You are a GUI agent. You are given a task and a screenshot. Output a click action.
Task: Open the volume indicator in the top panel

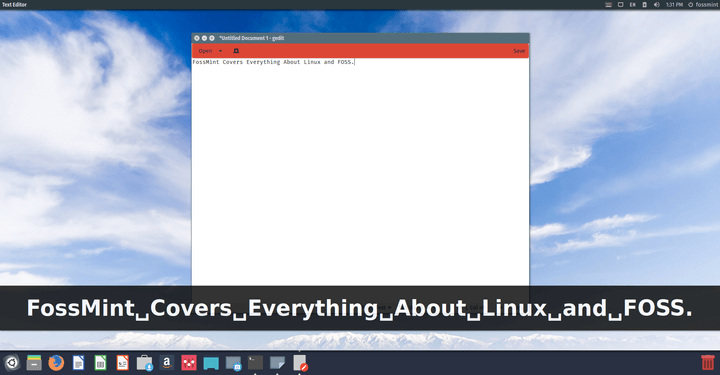657,5
